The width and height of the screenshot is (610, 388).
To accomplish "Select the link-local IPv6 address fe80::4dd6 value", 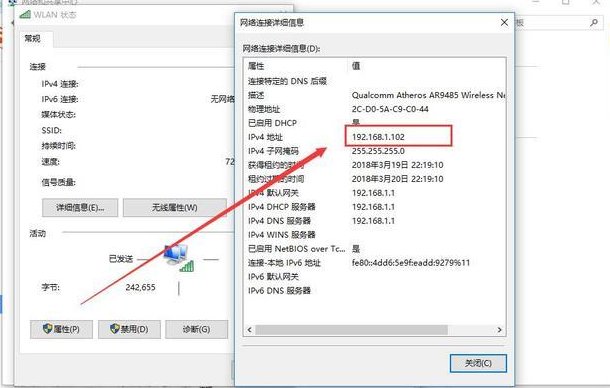I will (411, 263).
